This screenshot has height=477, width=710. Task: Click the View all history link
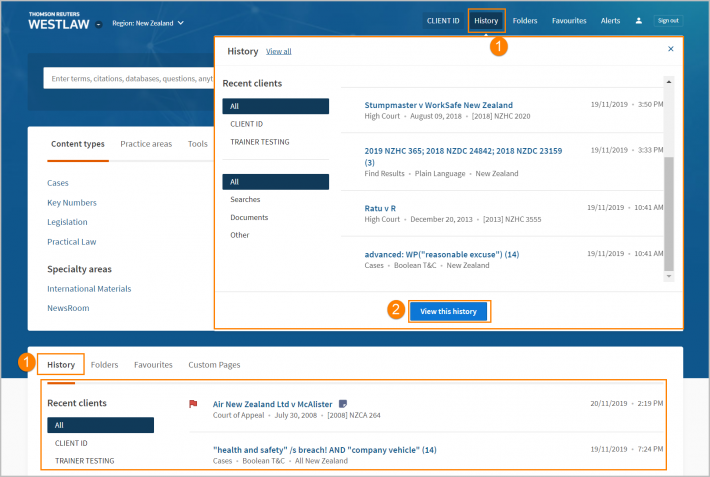tap(278, 52)
